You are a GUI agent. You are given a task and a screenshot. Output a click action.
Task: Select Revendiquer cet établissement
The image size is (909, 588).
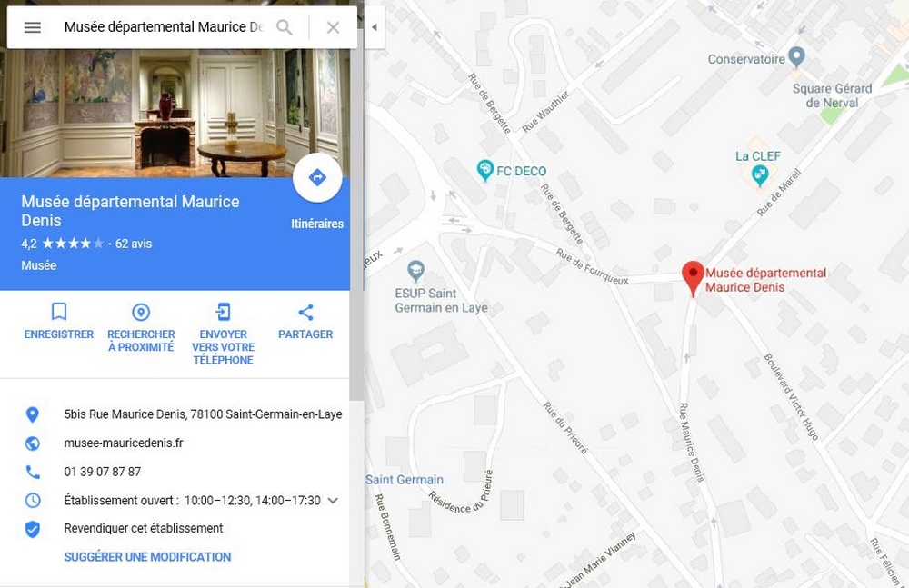[x=144, y=528]
